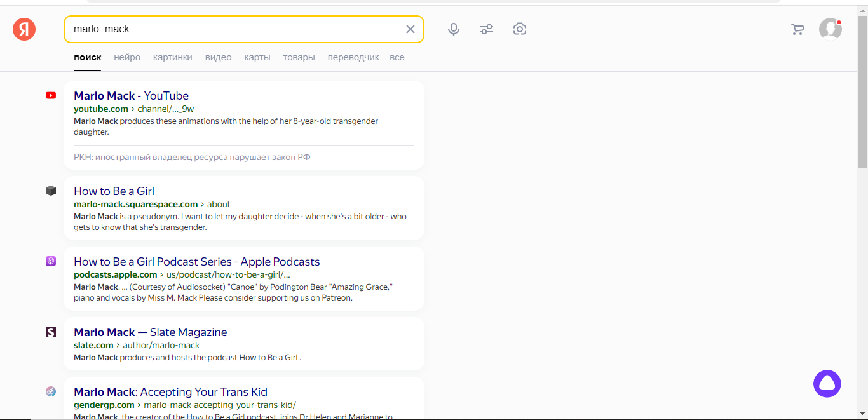Open search settings sliders icon
The height and width of the screenshot is (420, 868).
(x=487, y=29)
